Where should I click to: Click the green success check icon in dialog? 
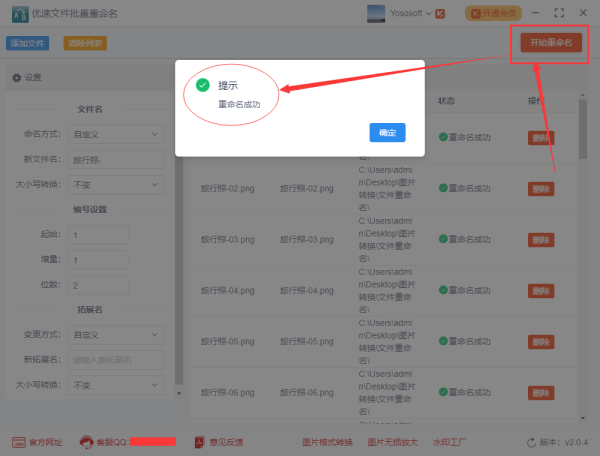click(x=202, y=85)
